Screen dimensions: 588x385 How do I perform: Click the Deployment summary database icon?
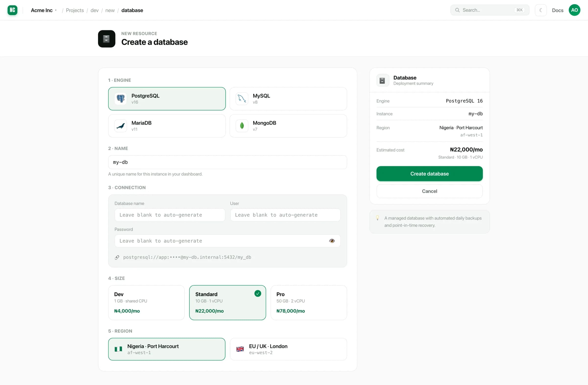pyautogui.click(x=382, y=81)
